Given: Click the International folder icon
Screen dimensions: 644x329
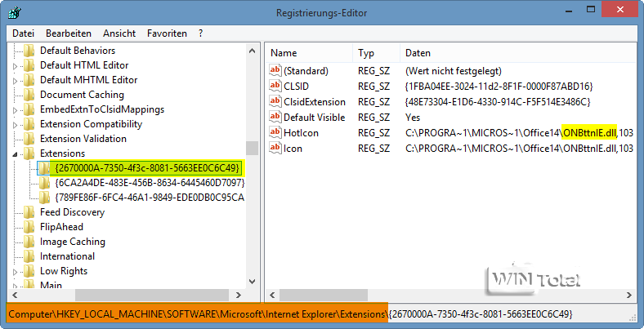Looking at the screenshot, I should point(29,257).
